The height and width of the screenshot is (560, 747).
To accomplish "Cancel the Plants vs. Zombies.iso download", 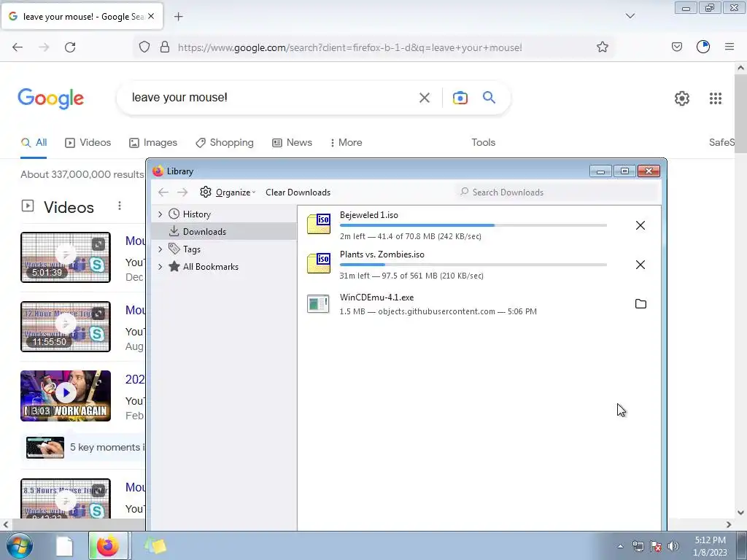I will pyautogui.click(x=640, y=265).
